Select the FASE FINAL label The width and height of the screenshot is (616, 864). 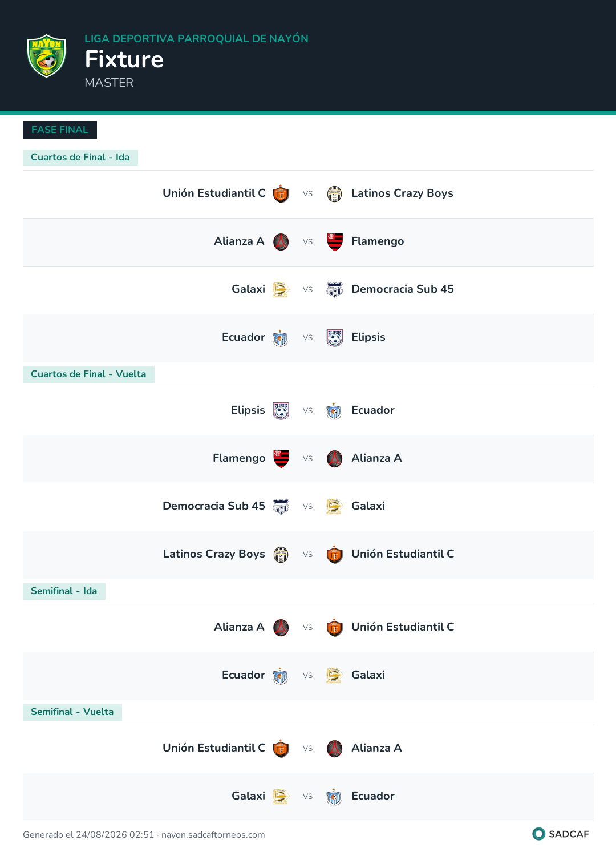pyautogui.click(x=60, y=130)
